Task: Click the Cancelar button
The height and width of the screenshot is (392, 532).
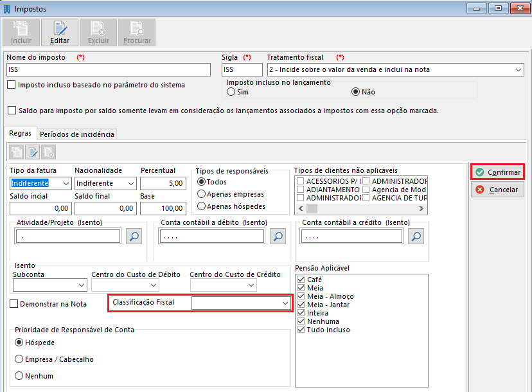Action: 497,190
